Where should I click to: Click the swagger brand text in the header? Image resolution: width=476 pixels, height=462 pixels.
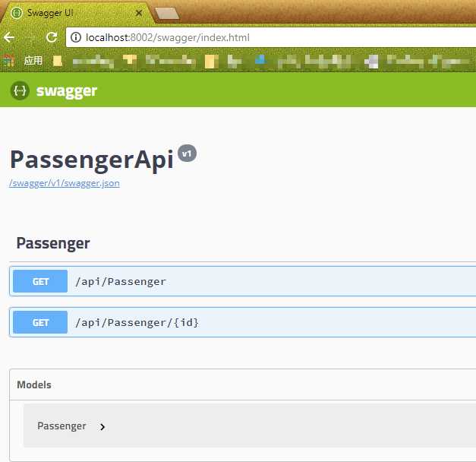point(67,91)
